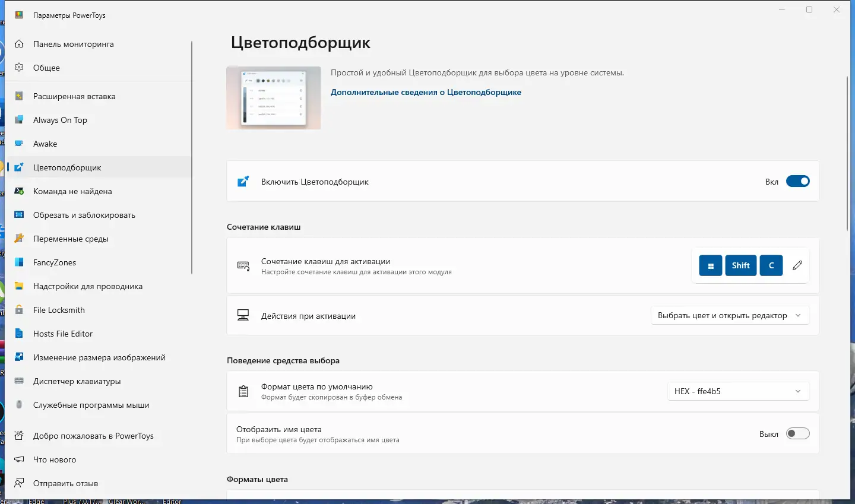855x504 pixels.
Task: Open the Обрезать и заблокировать icon
Action: click(x=19, y=215)
